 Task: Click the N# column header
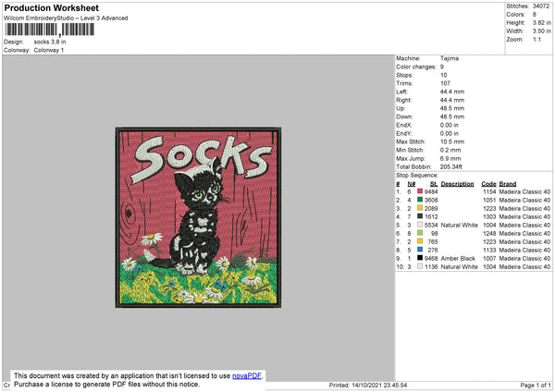point(411,183)
